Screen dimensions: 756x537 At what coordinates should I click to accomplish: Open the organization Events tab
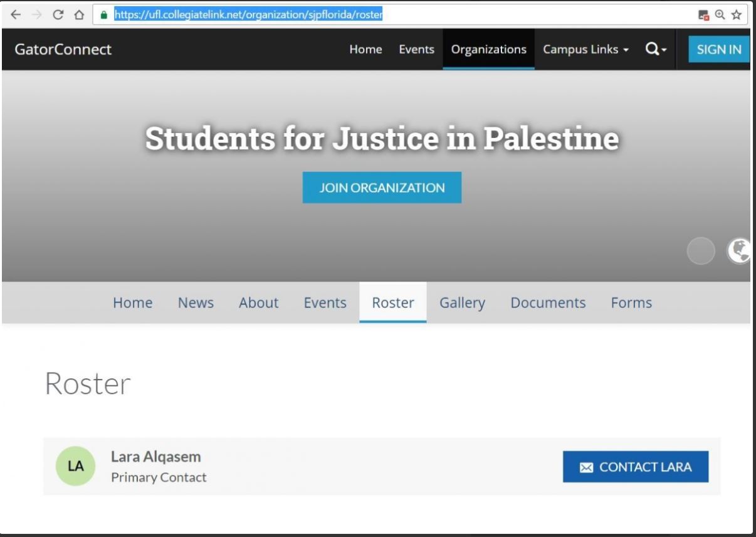click(x=325, y=302)
